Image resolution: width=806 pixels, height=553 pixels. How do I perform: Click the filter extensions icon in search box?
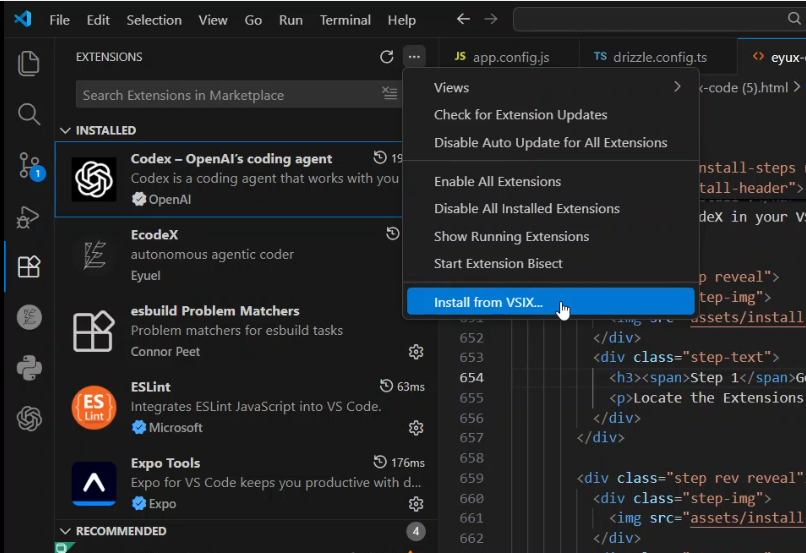tap(389, 94)
